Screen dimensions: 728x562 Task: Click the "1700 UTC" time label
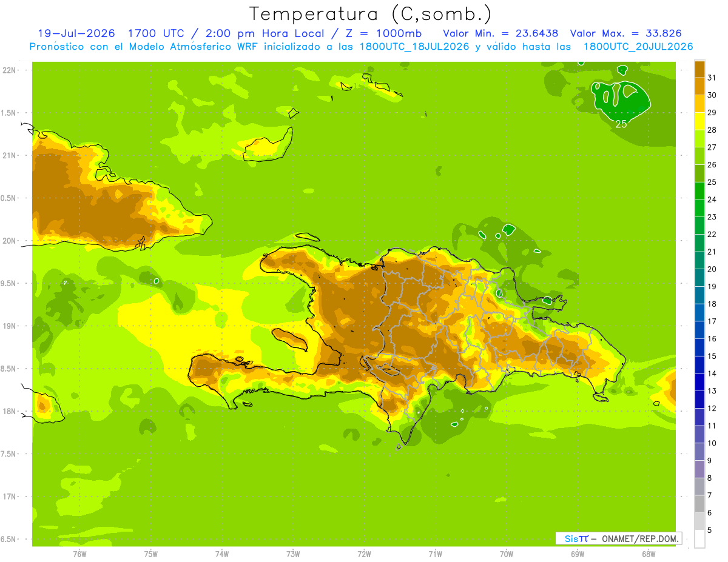point(157,33)
